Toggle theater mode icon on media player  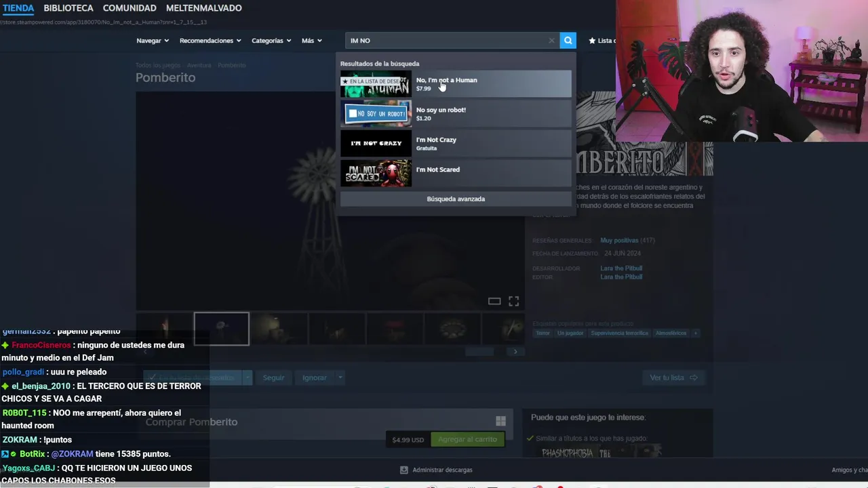coord(494,302)
